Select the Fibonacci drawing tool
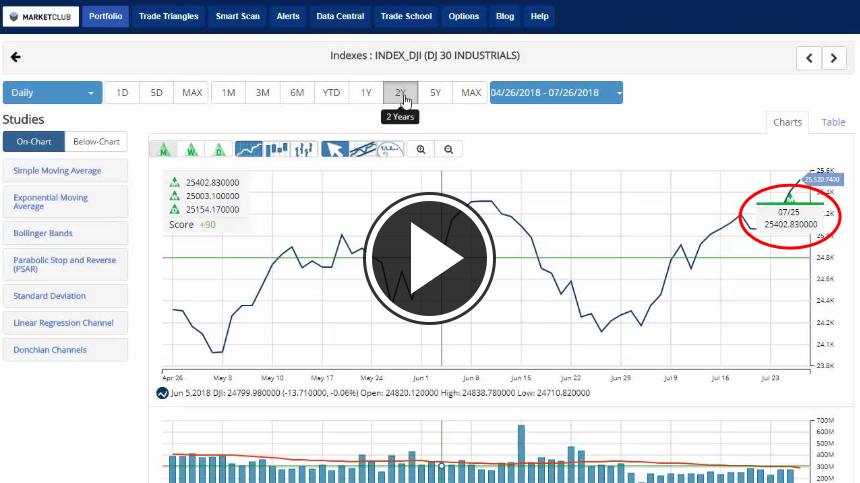860x483 pixels. click(391, 149)
